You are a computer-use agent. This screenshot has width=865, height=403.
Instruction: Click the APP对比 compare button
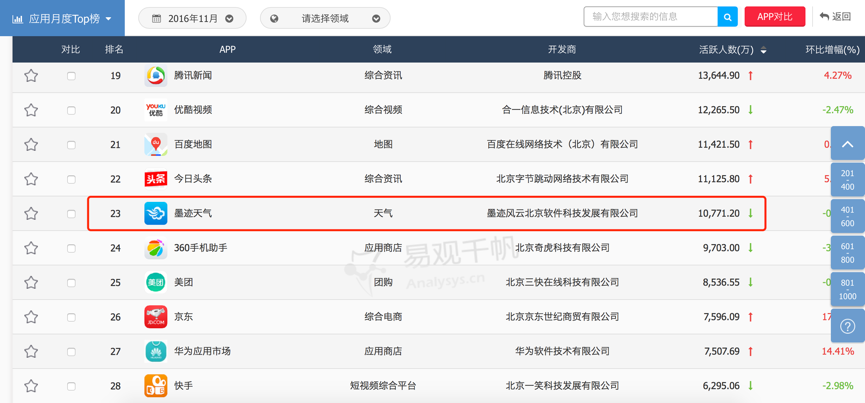(x=775, y=17)
